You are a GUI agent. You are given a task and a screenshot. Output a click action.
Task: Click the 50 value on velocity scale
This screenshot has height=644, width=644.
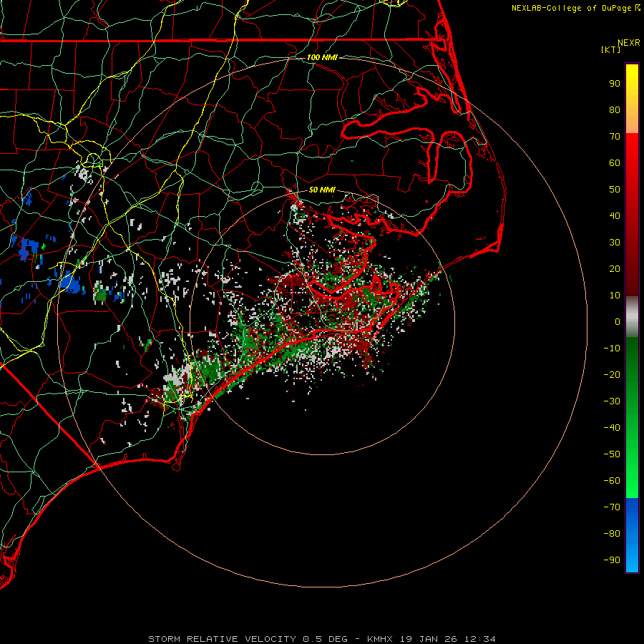click(x=615, y=190)
